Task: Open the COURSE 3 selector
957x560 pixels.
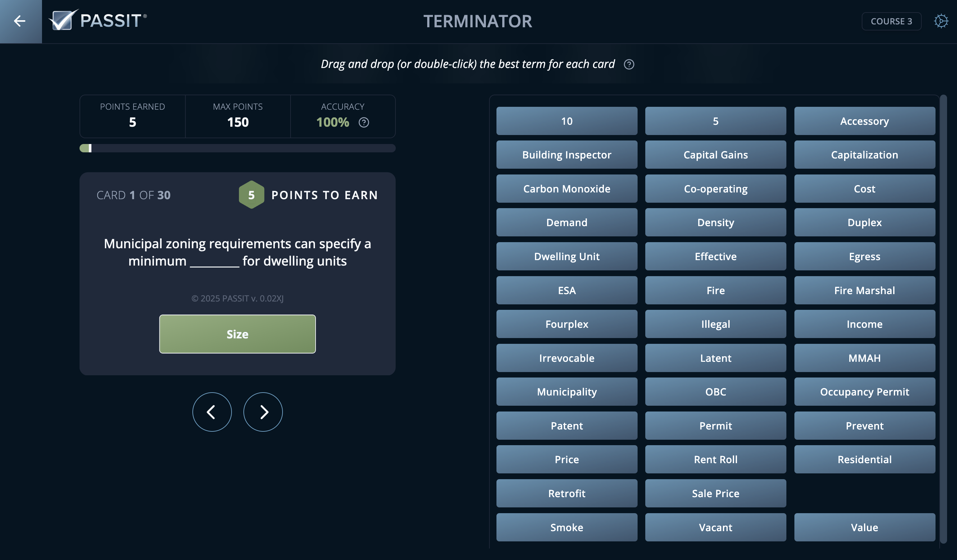Action: 891,21
